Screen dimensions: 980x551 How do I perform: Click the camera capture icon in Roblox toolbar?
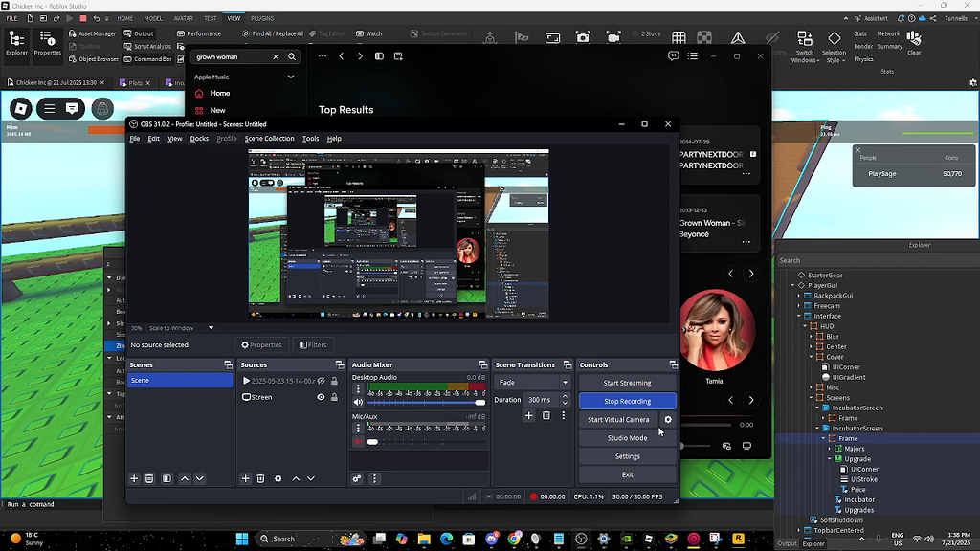[583, 37]
